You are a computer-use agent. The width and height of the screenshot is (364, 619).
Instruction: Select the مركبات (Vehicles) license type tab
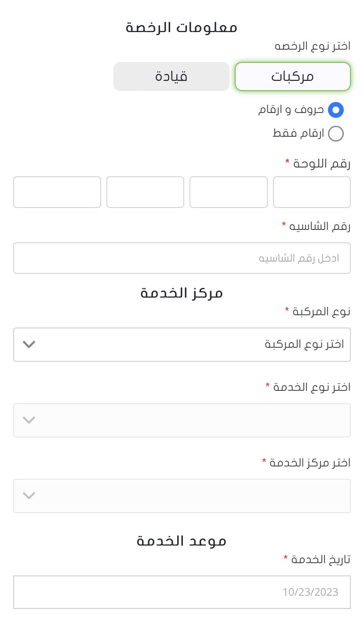tap(292, 76)
